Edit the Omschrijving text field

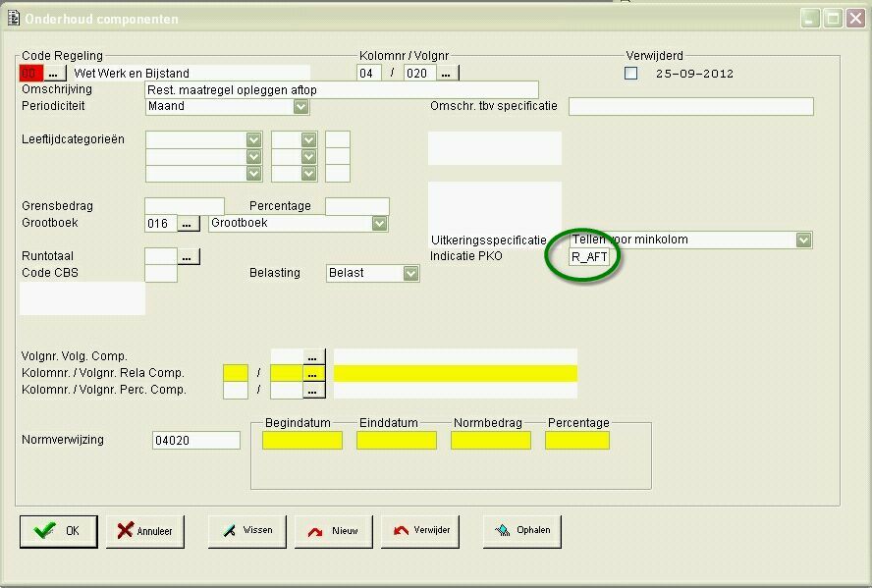[342, 90]
